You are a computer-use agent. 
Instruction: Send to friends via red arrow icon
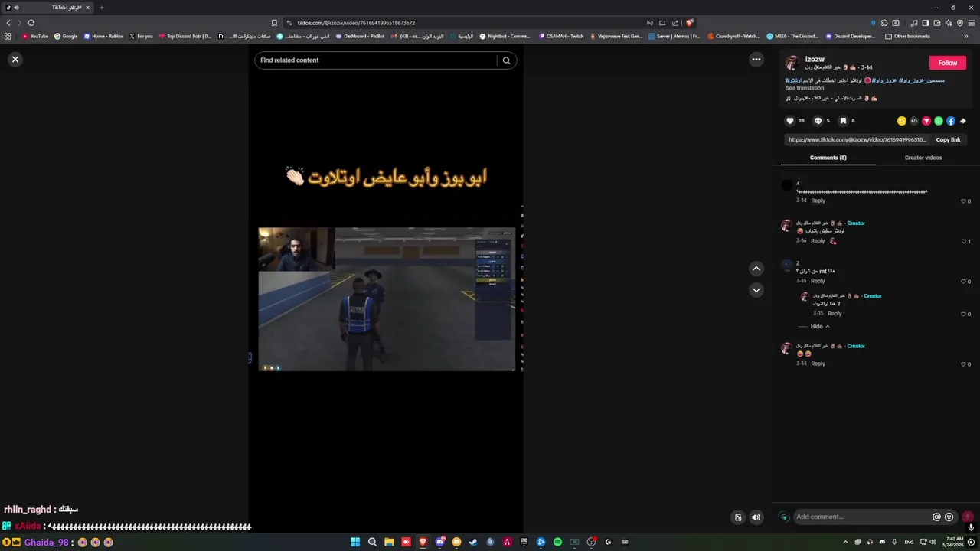[x=926, y=121]
